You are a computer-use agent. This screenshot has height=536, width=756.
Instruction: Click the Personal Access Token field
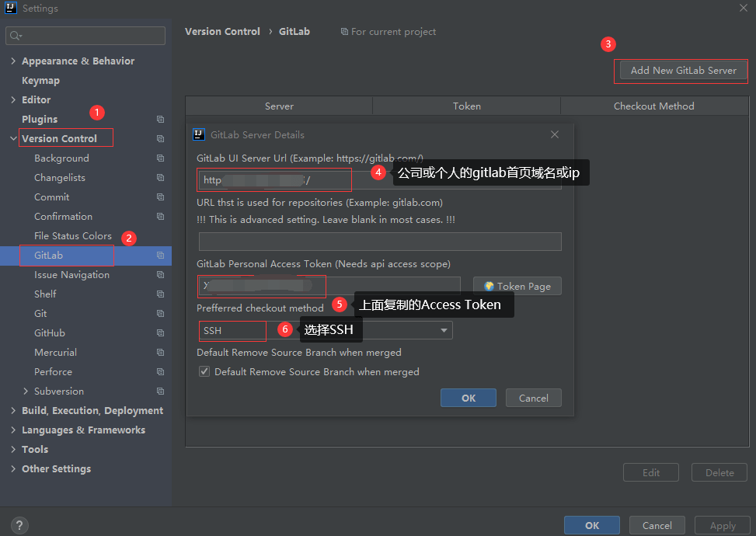coord(329,286)
